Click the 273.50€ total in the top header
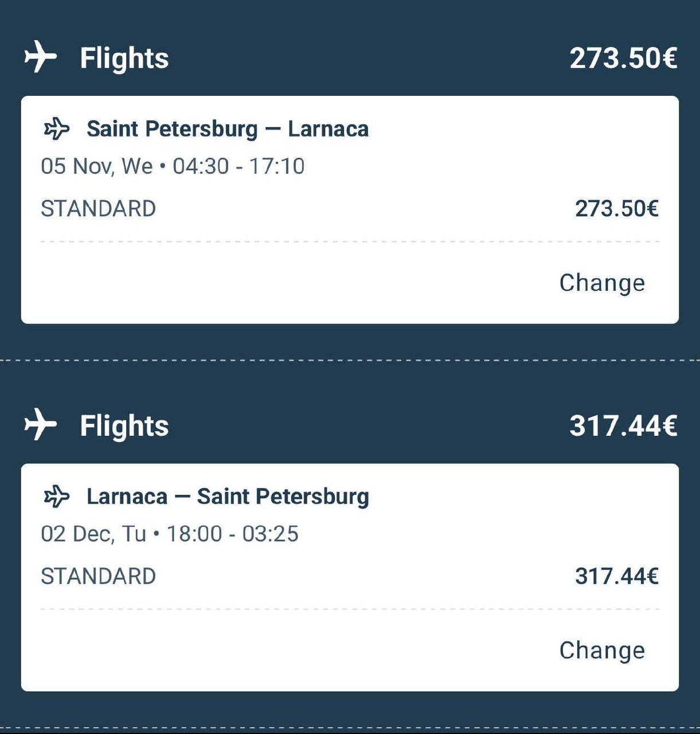The width and height of the screenshot is (700, 734). click(x=623, y=58)
